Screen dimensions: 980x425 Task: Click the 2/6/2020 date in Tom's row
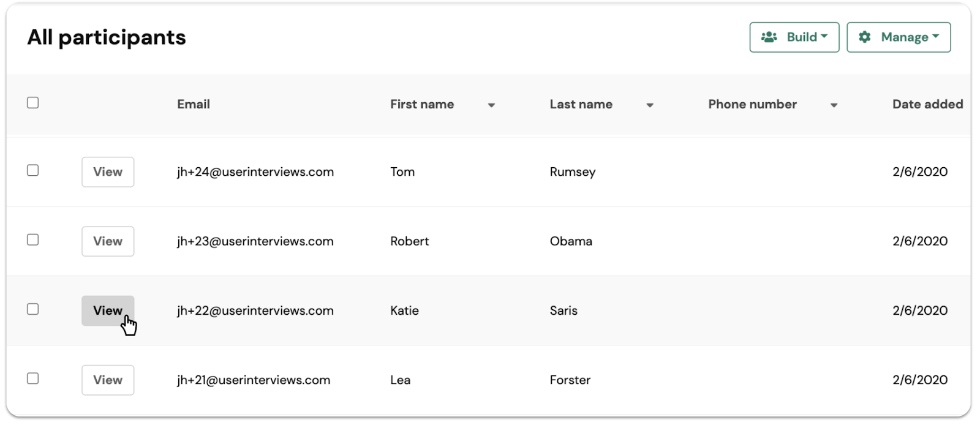[x=920, y=172]
